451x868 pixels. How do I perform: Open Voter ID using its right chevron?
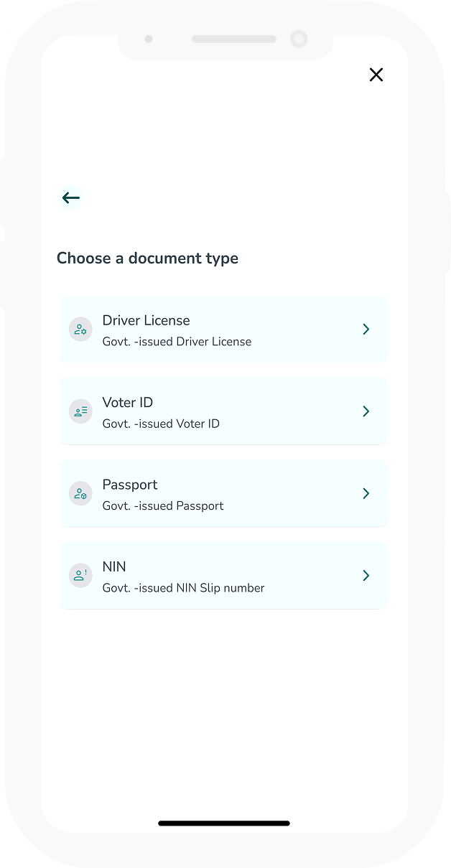366,411
